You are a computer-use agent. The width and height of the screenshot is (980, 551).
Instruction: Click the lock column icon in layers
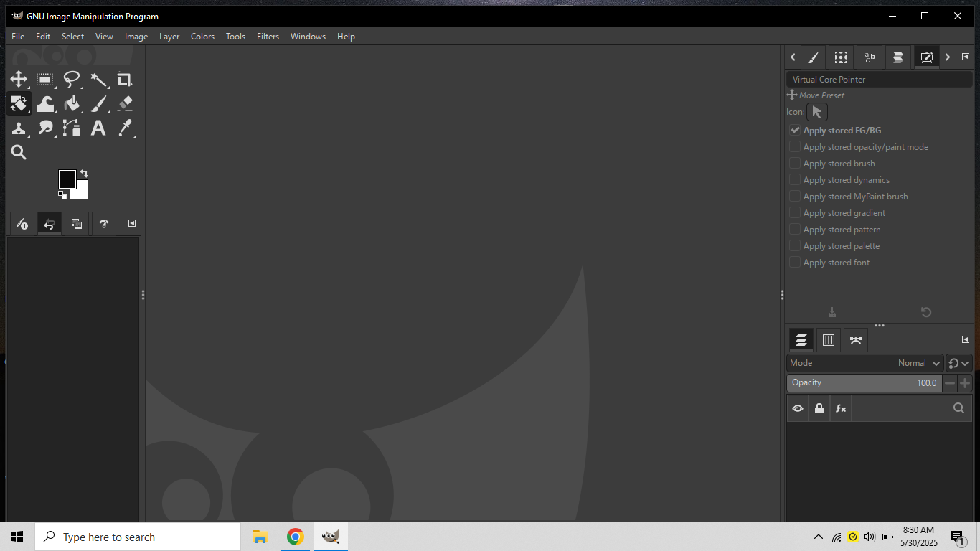coord(819,409)
